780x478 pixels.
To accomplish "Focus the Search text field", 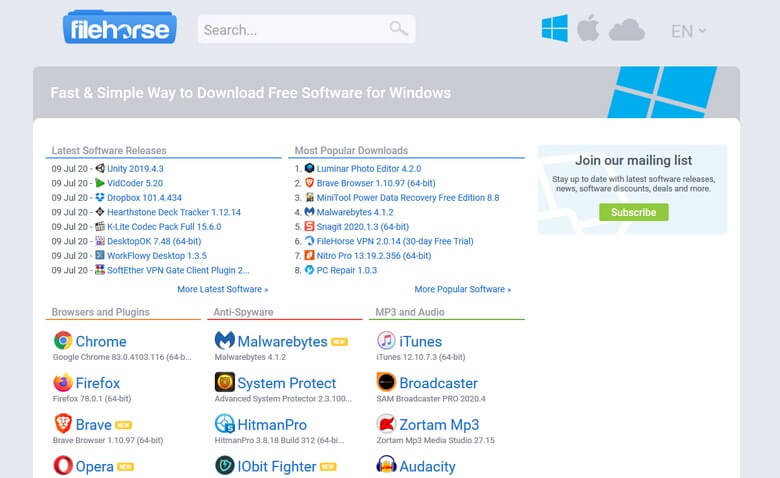I will [x=290, y=29].
